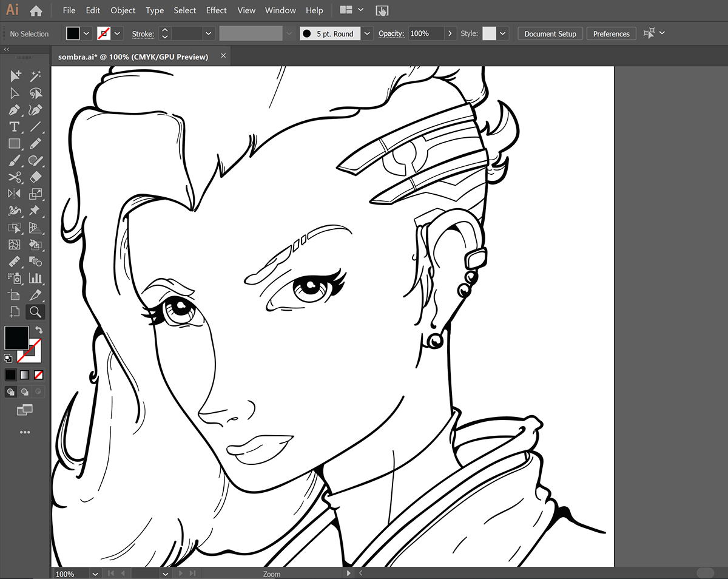Switch to sombra.ai document tab

[x=133, y=56]
